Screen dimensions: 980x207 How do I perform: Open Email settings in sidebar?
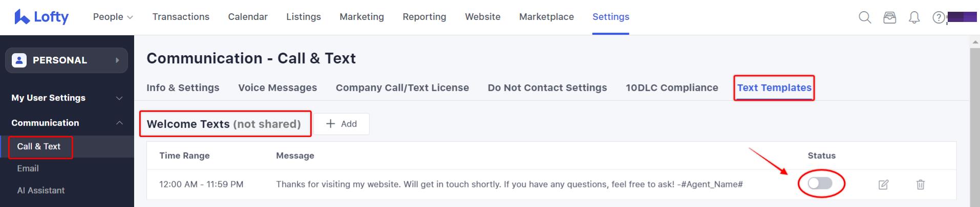click(x=28, y=168)
